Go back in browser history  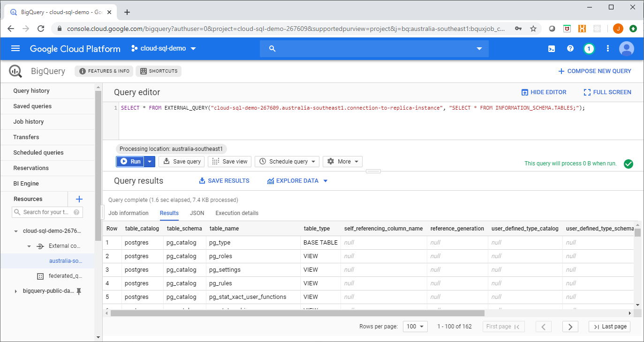[11, 29]
